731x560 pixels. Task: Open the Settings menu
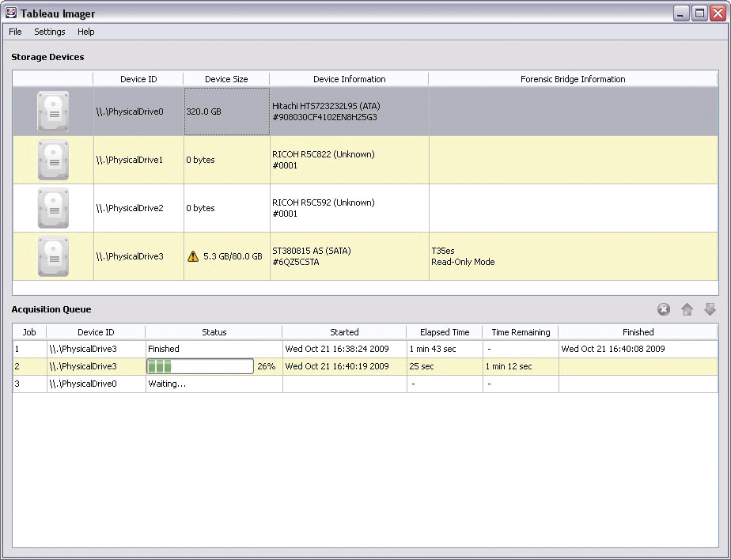49,32
